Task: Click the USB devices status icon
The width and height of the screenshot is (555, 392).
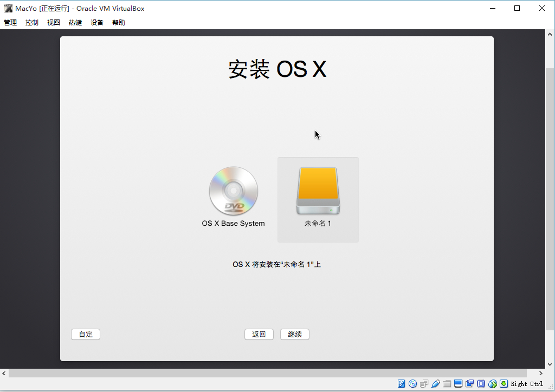Action: (x=435, y=383)
